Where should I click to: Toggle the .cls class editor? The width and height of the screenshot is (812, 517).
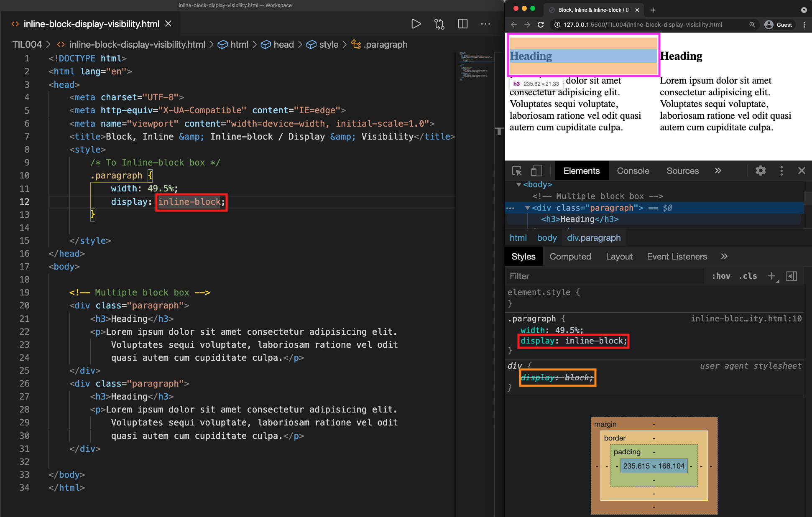point(748,276)
